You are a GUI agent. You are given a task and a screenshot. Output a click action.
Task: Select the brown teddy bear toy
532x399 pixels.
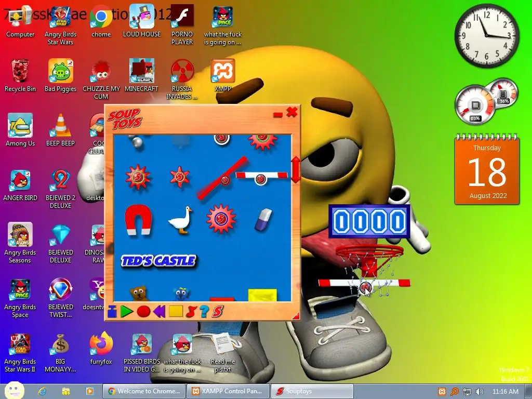[139, 294]
